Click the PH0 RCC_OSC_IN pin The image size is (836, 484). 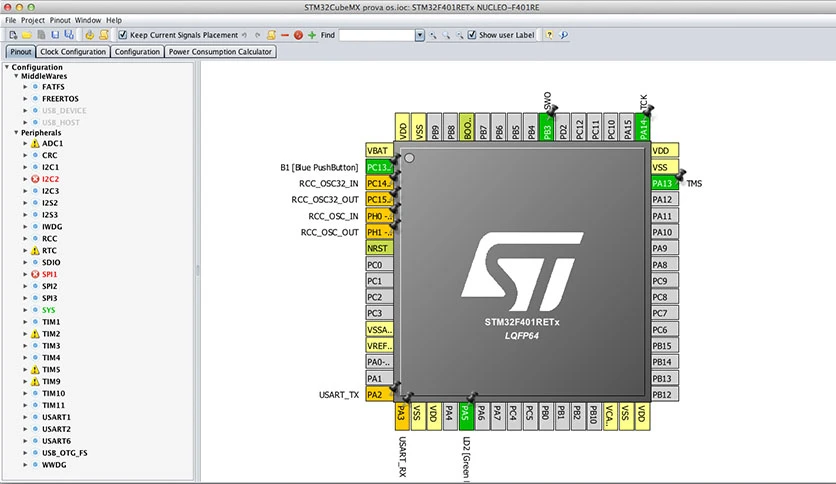click(x=379, y=216)
